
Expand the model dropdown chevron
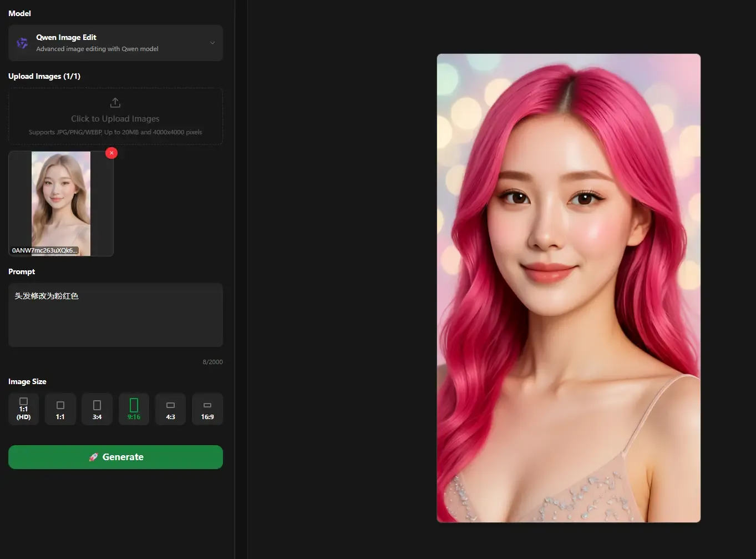(x=212, y=43)
